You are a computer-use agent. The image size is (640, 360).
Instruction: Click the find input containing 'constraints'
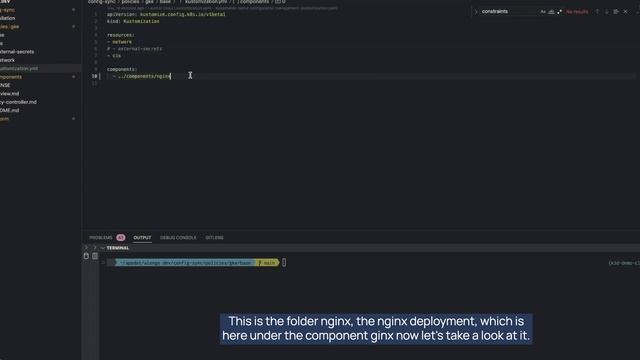[509, 11]
